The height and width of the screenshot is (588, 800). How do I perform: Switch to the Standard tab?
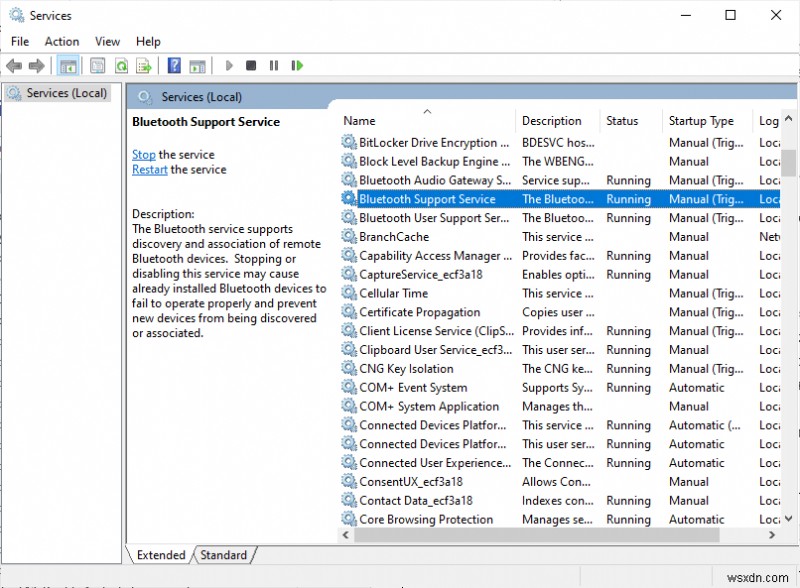pyautogui.click(x=223, y=555)
